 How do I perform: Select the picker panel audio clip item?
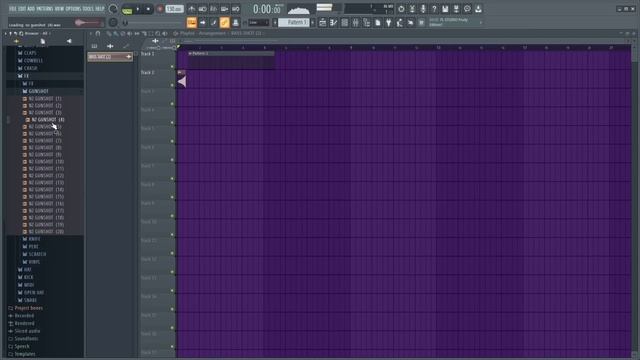click(x=110, y=57)
